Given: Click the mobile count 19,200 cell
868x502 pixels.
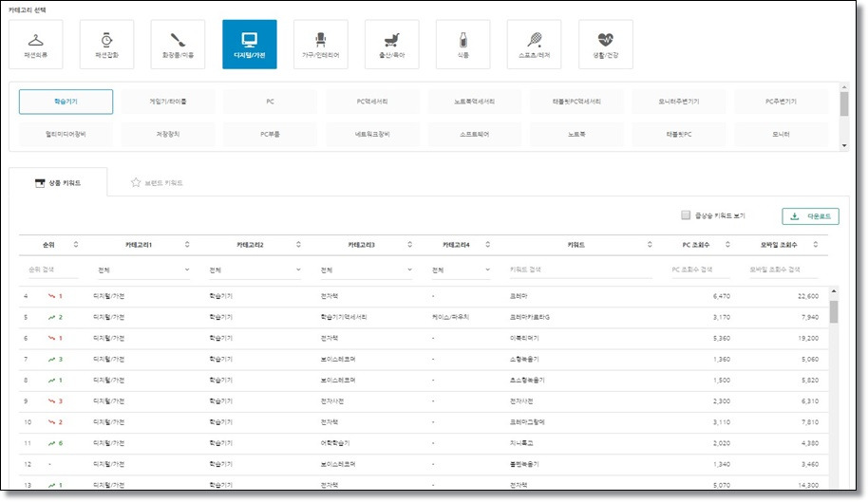Looking at the screenshot, I should click(808, 339).
